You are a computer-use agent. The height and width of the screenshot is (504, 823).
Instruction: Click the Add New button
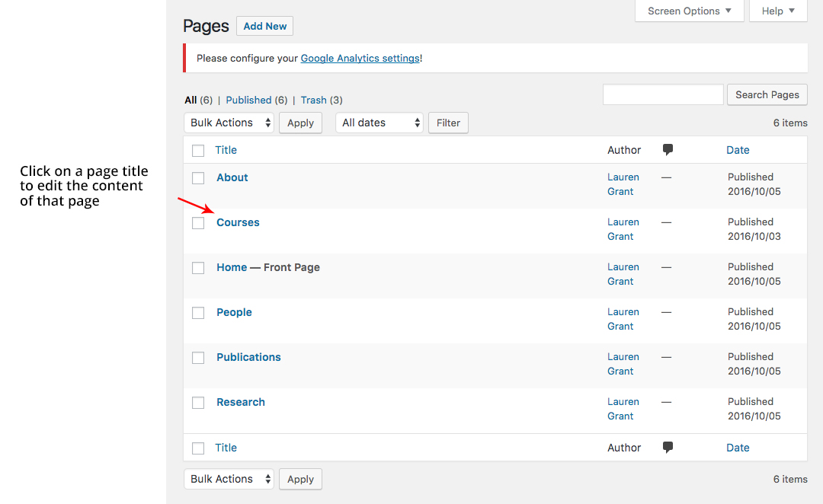coord(264,25)
